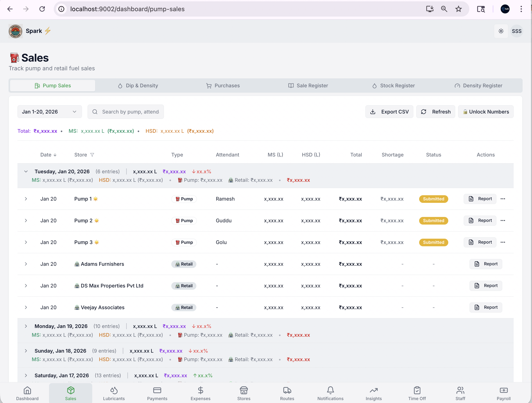Toggle light/dark theme sun icon

coord(501,31)
